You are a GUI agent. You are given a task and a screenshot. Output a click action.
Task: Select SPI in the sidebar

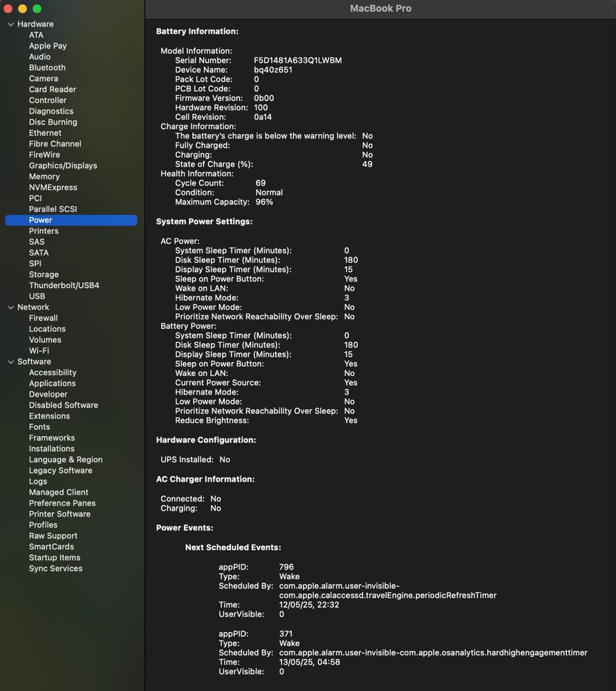(x=35, y=263)
